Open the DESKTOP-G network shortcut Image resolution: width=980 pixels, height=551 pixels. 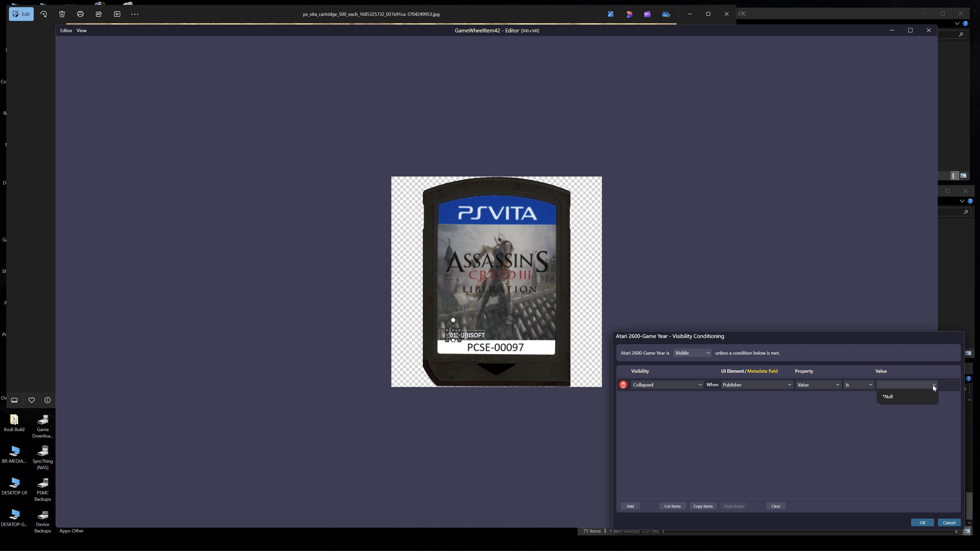(14, 518)
